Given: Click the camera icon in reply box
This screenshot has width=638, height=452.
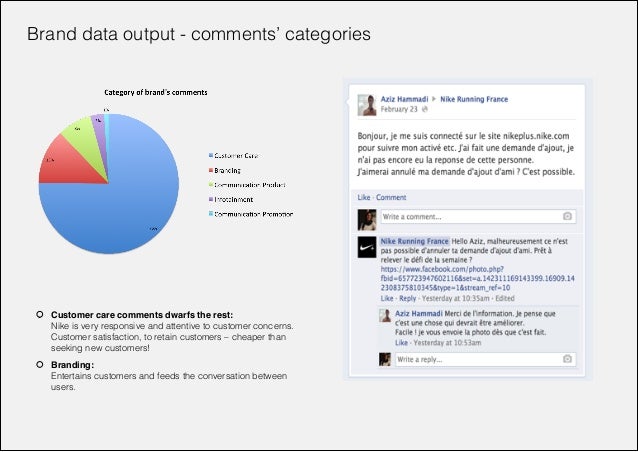Looking at the screenshot, I should tap(567, 359).
